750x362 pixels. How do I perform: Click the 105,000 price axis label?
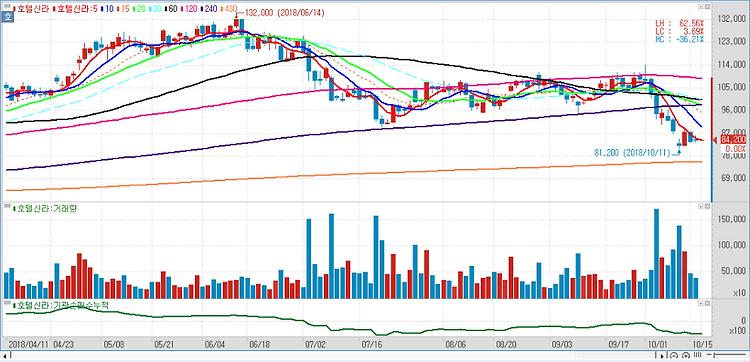point(732,87)
